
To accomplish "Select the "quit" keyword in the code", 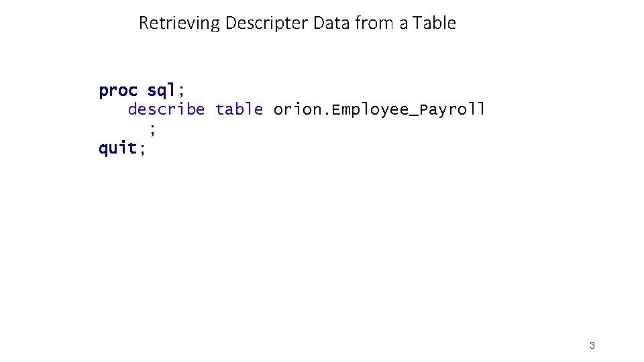I will tap(118, 148).
